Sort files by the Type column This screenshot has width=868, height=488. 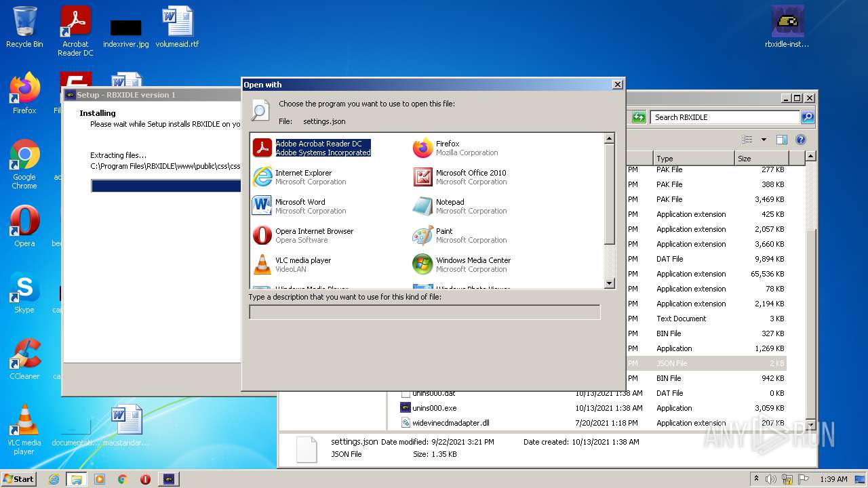pyautogui.click(x=694, y=158)
